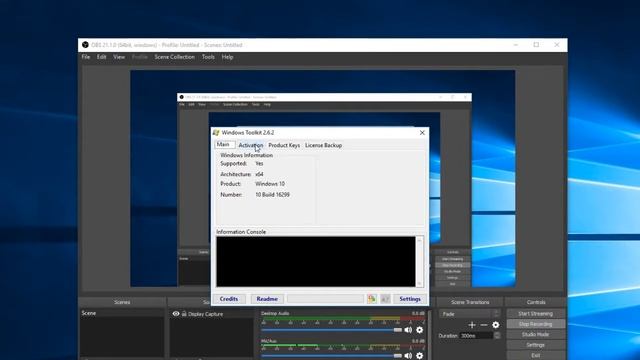
Task: Click the greyed Windows icon beside Settings
Action: [x=385, y=299]
